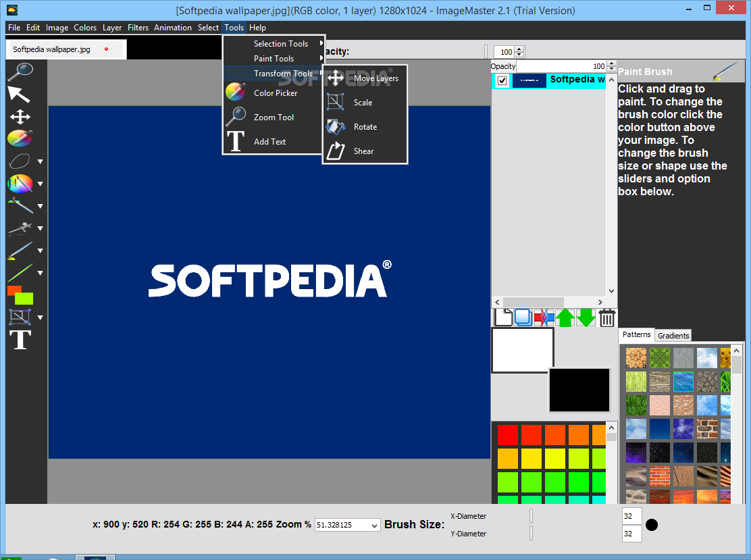Select the red brick wall pattern thumbnail
Viewport: 751px width, 560px height.
tap(660, 476)
